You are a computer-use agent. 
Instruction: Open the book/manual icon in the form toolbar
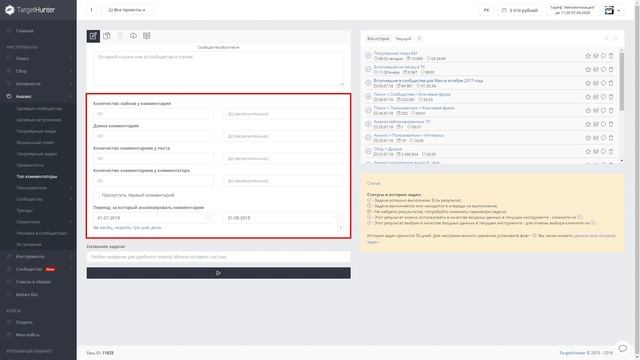coord(147,36)
